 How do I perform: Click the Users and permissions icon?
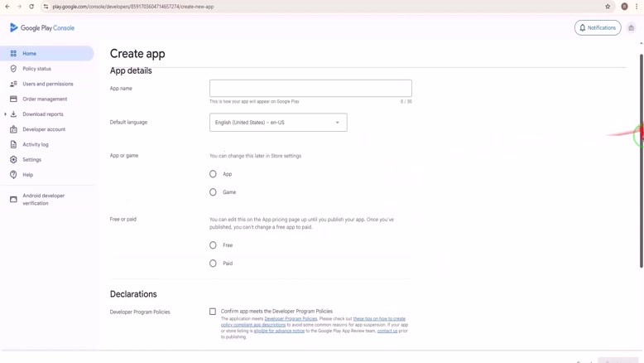click(x=13, y=84)
